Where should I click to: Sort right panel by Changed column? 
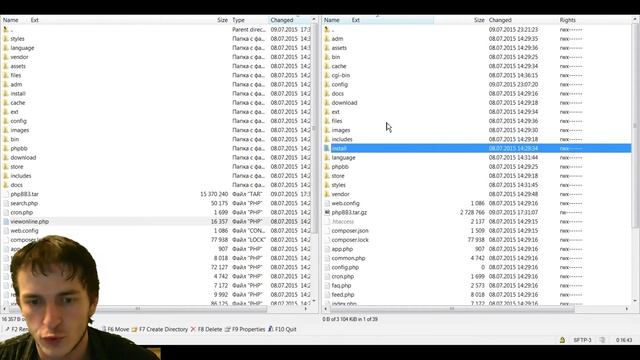click(500, 20)
